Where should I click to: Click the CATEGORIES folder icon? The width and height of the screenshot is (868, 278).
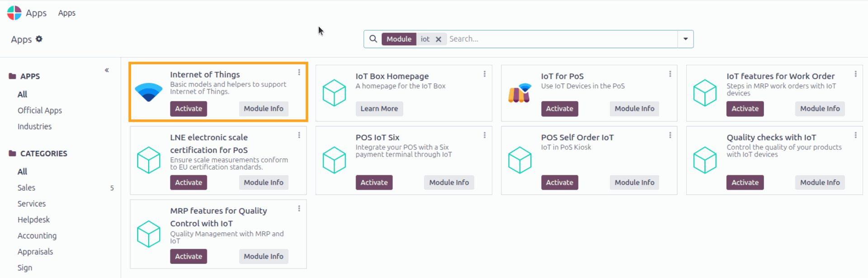13,153
